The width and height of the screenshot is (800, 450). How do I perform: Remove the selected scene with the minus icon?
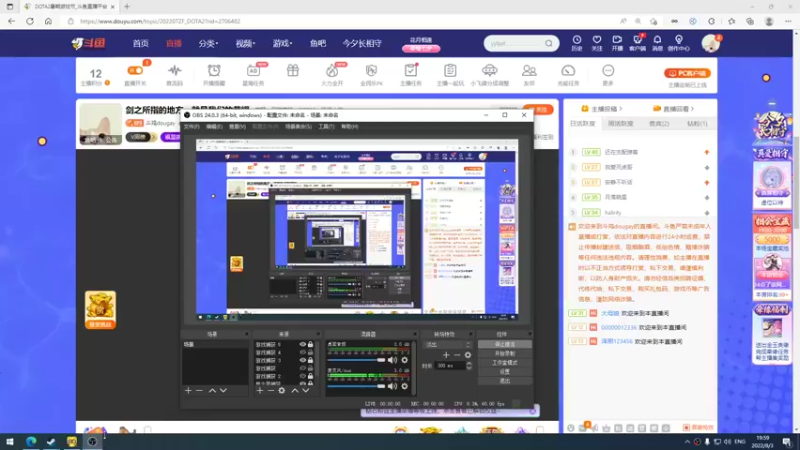click(199, 390)
